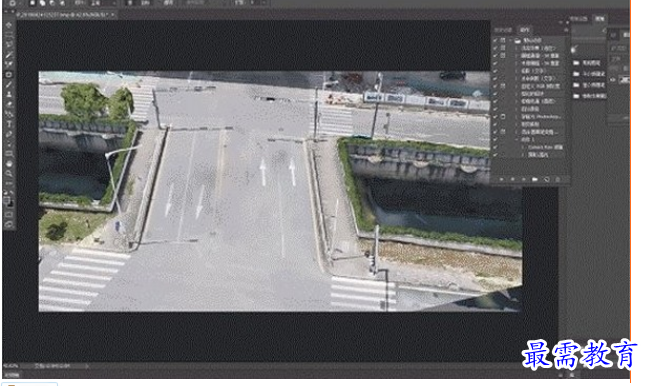Swap foreground and background colors

tap(12, 193)
